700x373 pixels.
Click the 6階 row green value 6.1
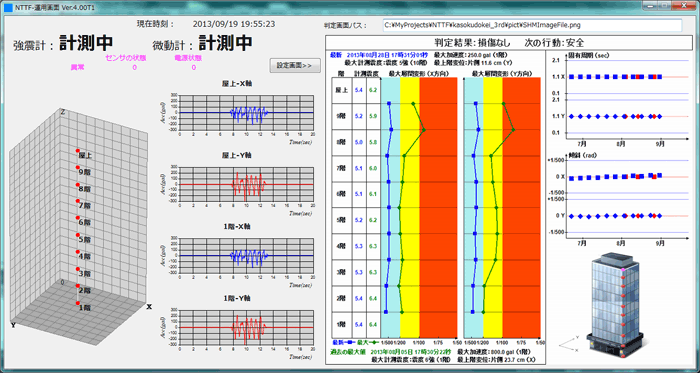373,194
